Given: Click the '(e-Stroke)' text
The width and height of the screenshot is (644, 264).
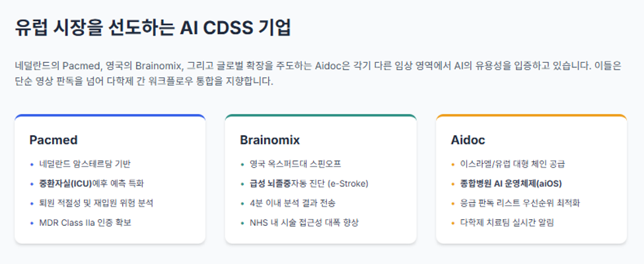Looking at the screenshot, I should 349,183.
